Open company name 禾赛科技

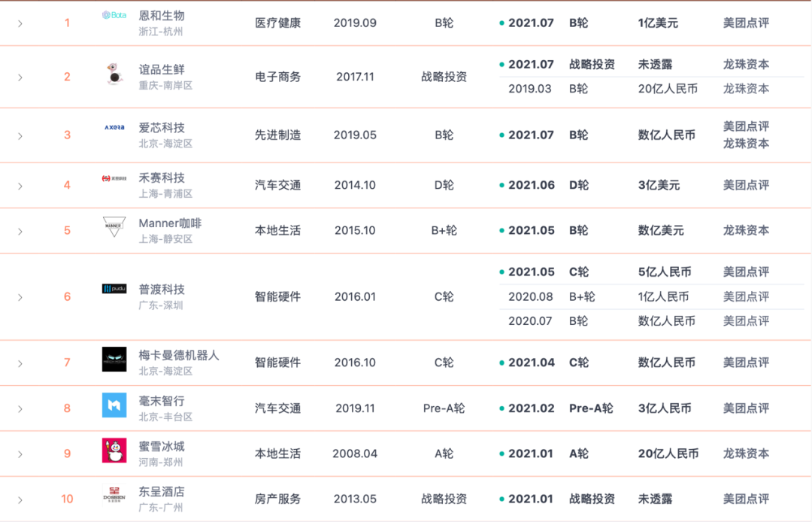pyautogui.click(x=162, y=178)
